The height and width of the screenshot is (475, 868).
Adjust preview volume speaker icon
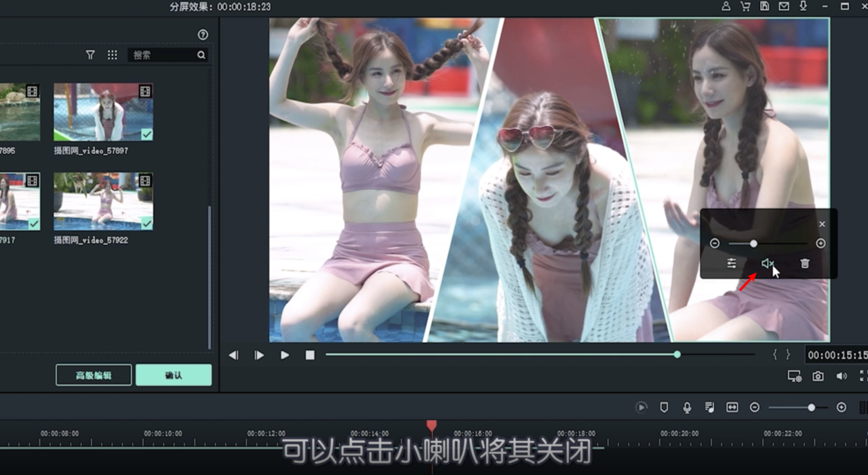(842, 376)
